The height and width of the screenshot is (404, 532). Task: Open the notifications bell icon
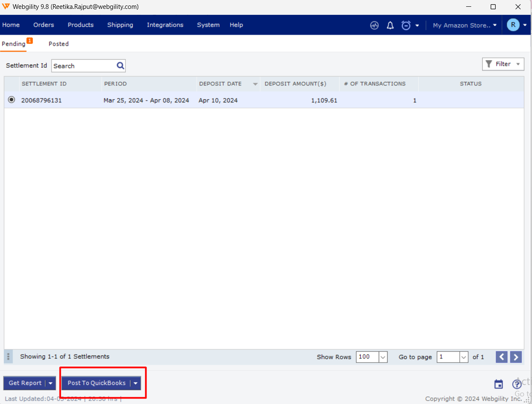tap(390, 25)
